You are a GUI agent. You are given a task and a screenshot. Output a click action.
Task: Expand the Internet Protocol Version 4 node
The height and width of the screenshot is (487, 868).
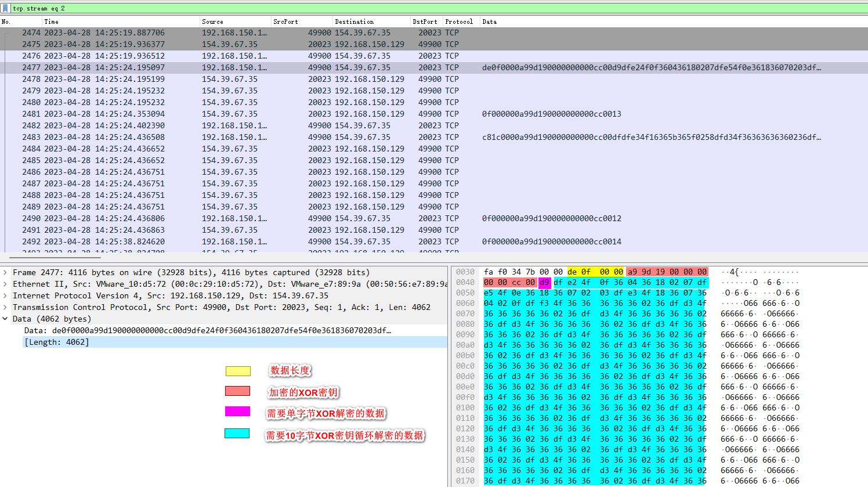[5, 295]
